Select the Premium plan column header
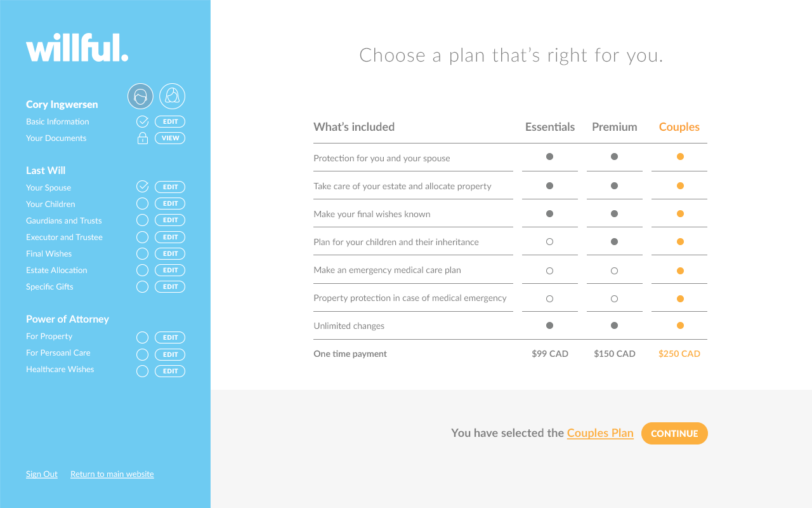Viewport: 812px width, 508px height. 614,127
